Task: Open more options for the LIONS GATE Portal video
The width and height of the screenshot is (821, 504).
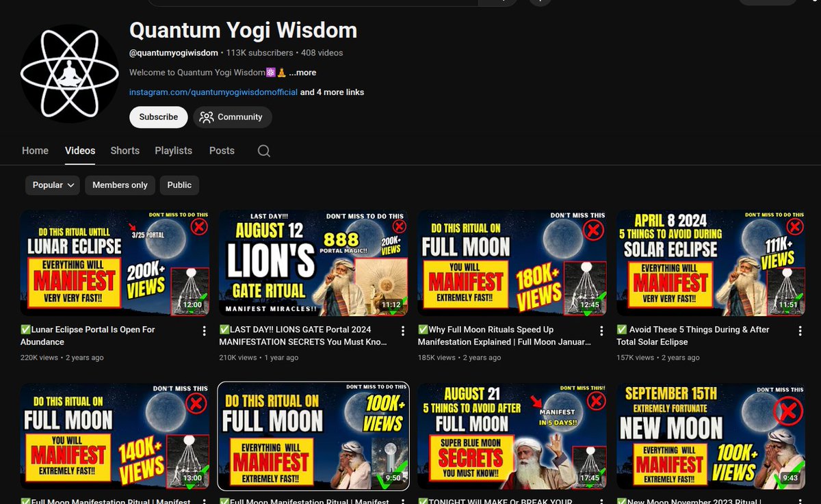Action: click(x=402, y=331)
